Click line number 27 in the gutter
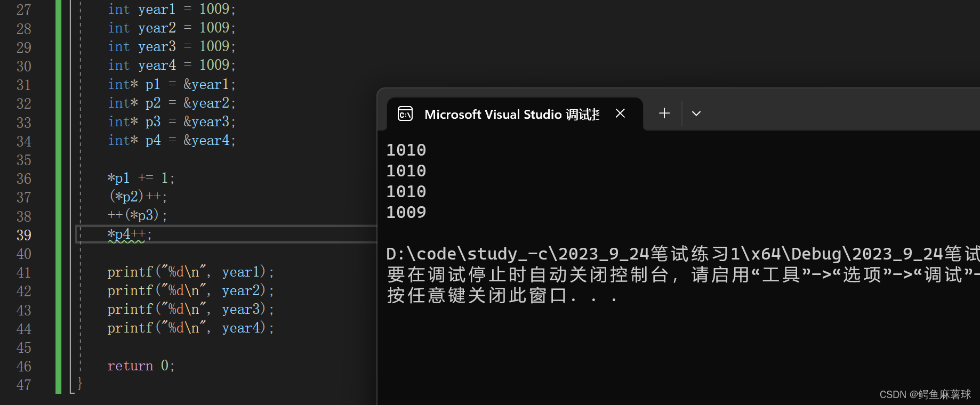The width and height of the screenshot is (980, 405). (x=24, y=10)
